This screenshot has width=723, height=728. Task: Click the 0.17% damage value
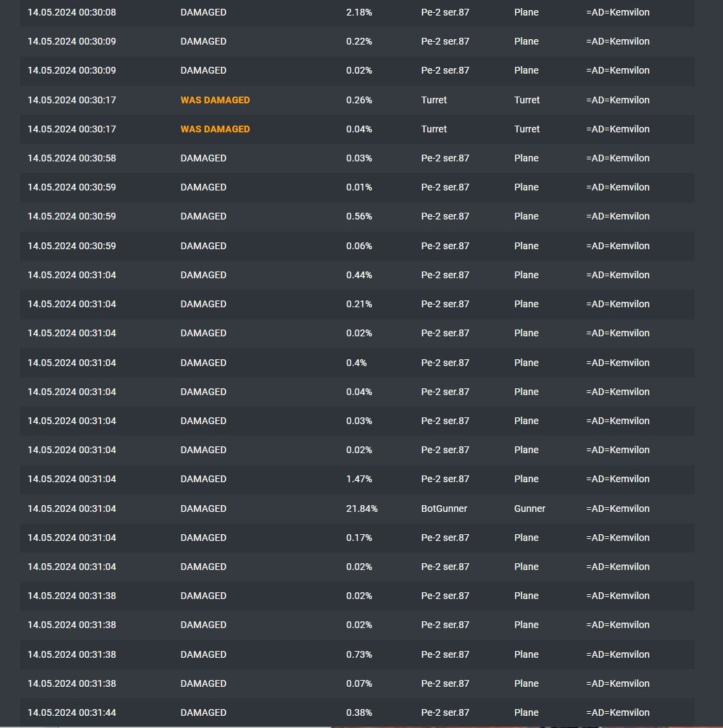[x=358, y=538]
